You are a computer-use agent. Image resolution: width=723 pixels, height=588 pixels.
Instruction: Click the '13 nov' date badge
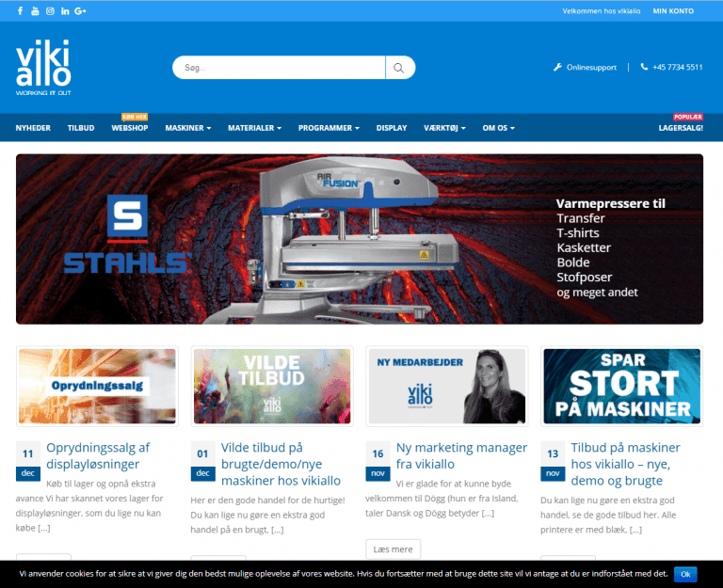(x=553, y=461)
